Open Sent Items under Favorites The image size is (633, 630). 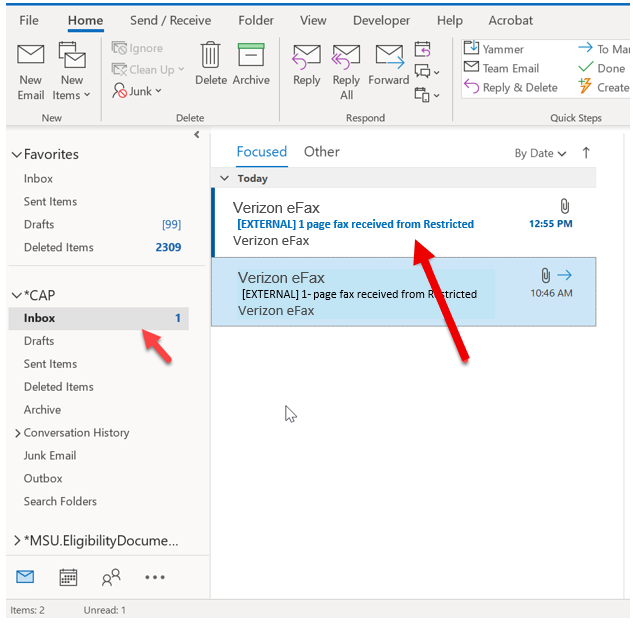[x=50, y=201]
